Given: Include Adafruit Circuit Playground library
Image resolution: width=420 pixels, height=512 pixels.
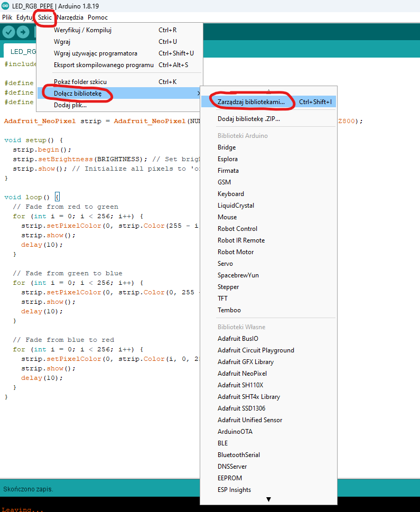Looking at the screenshot, I should 268,350.
